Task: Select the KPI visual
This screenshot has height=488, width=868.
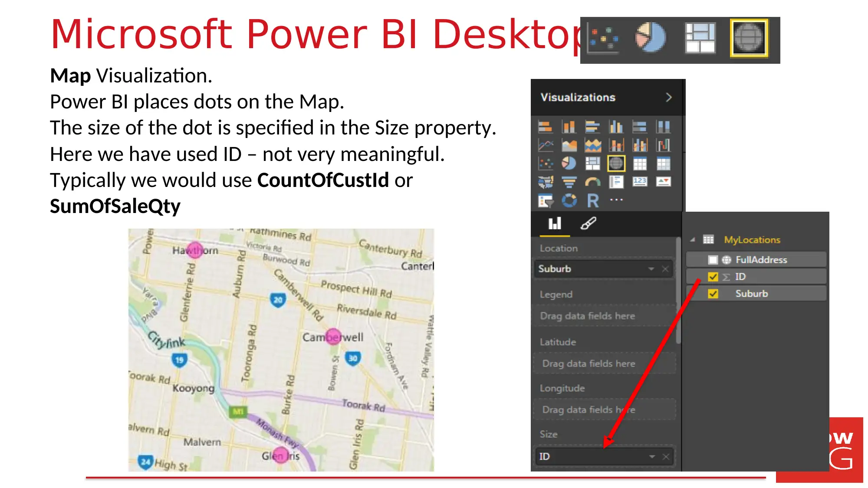Action: pyautogui.click(x=663, y=182)
